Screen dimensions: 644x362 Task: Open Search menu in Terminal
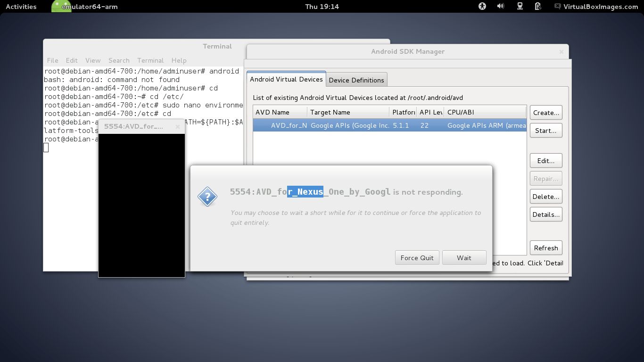[119, 60]
